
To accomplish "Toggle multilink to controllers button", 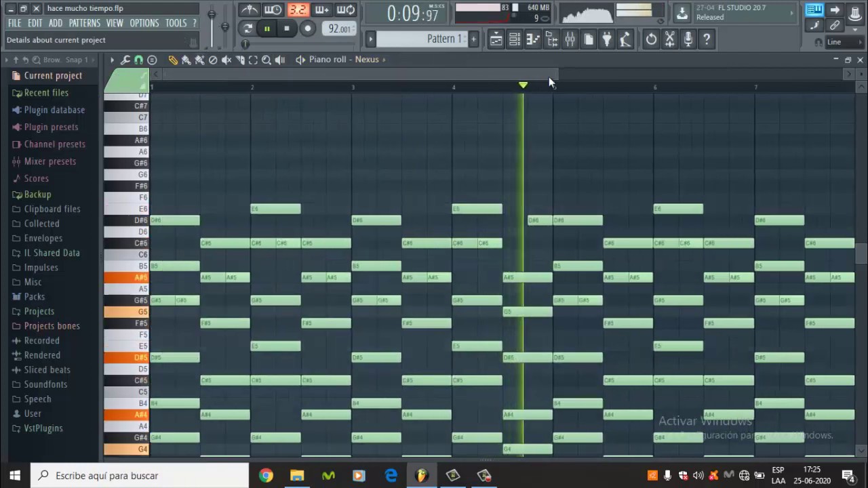I will (835, 25).
